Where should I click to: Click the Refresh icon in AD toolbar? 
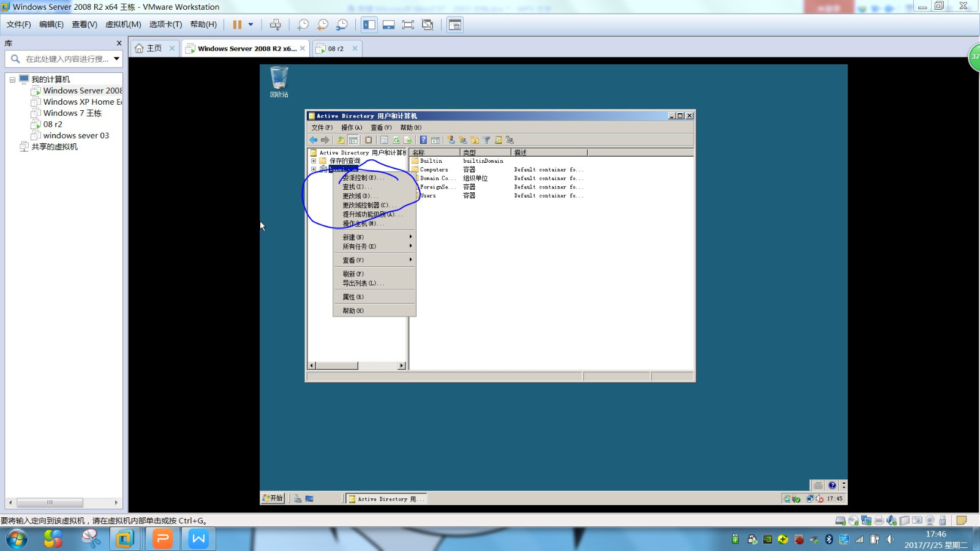396,140
